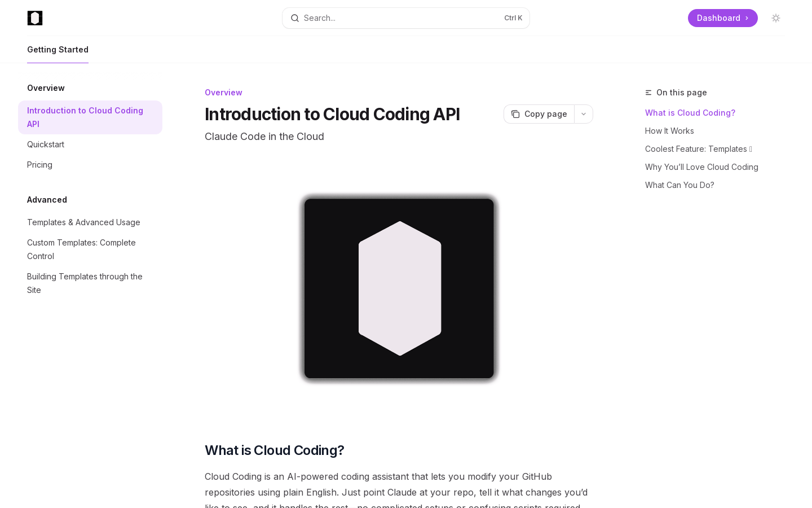
Task: Click the Copy page button
Action: coord(539,114)
